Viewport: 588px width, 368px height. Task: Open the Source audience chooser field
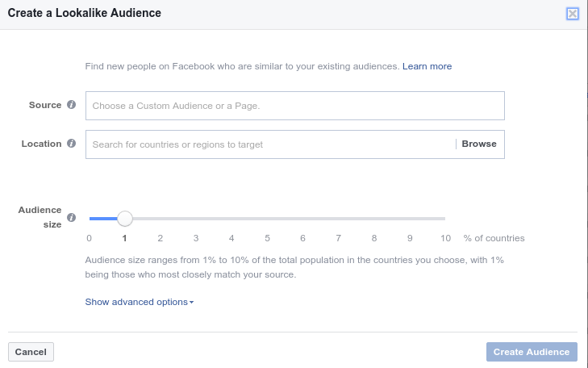(294, 106)
